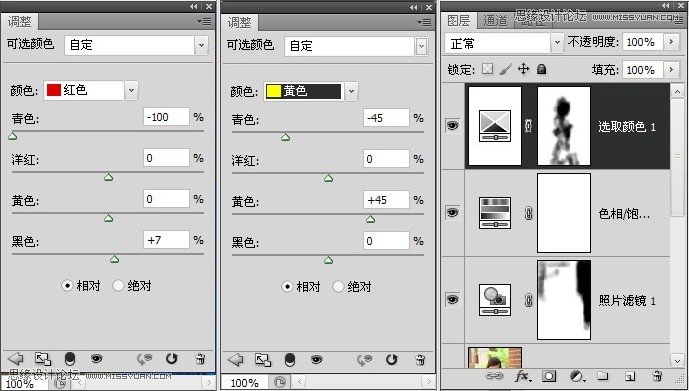Image resolution: width=689 pixels, height=391 pixels.
Task: Open 黄色 color dropdown
Action: coord(352,91)
